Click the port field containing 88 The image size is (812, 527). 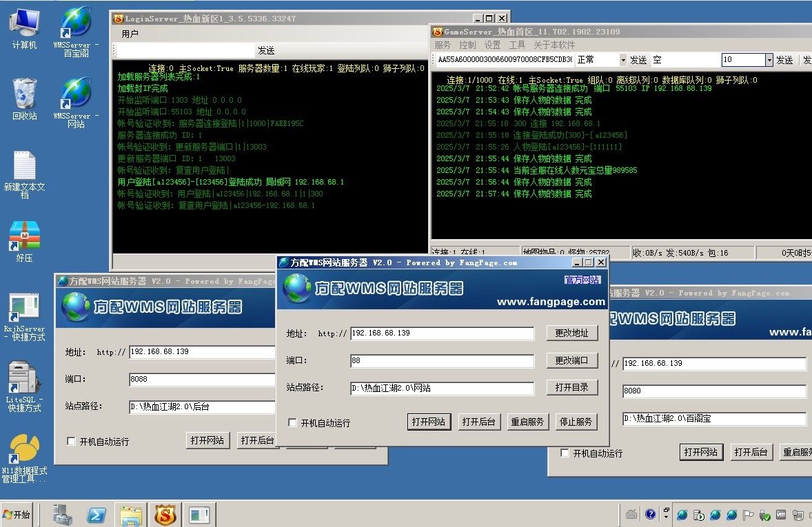(443, 361)
